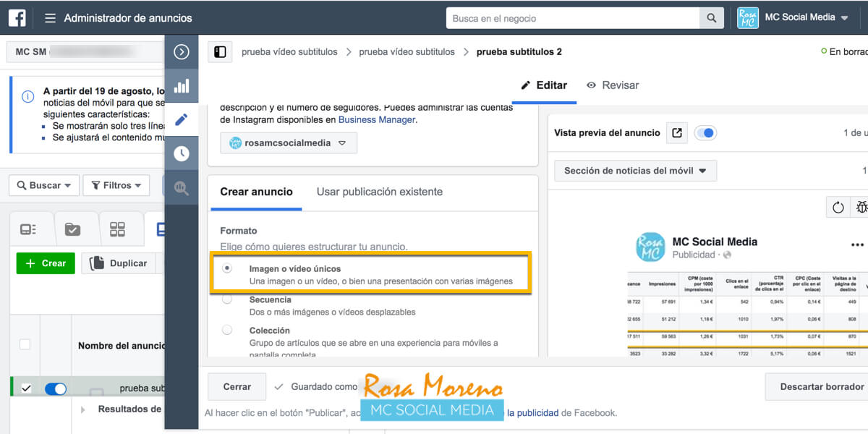Switch to the Revisar tab
Viewport: 868px width, 434px height.
coord(613,85)
